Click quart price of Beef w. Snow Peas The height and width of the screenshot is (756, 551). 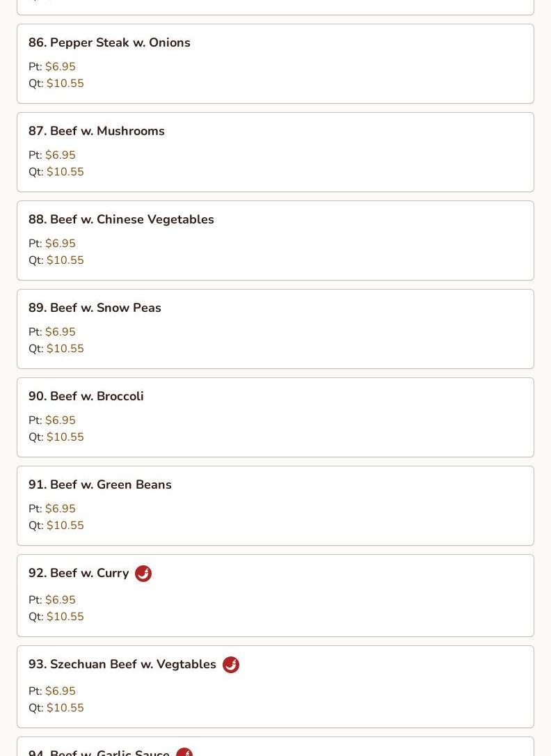[65, 349]
